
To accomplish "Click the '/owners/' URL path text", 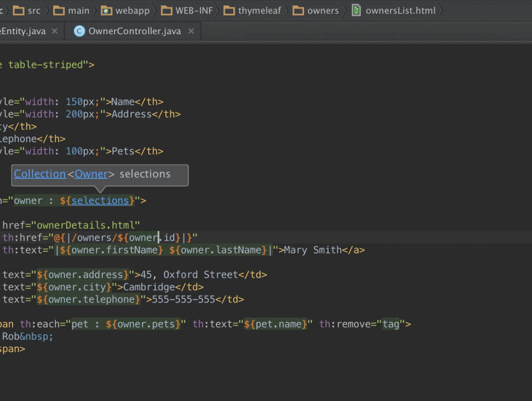I will point(94,238).
